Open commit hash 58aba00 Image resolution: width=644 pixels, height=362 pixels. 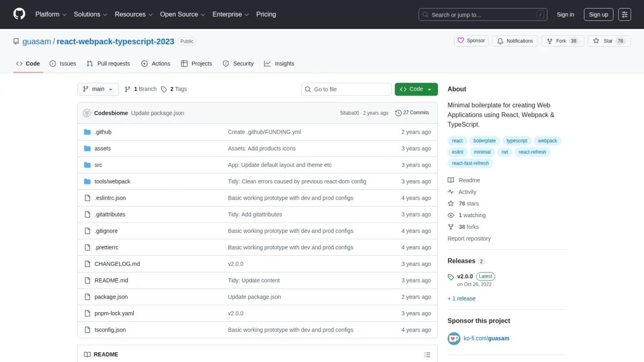[x=349, y=113]
